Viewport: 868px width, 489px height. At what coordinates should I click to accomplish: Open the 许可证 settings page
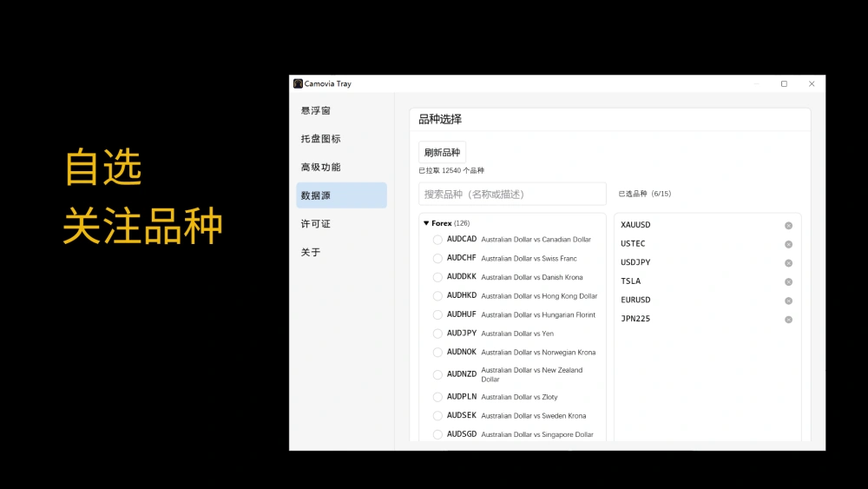coord(341,224)
